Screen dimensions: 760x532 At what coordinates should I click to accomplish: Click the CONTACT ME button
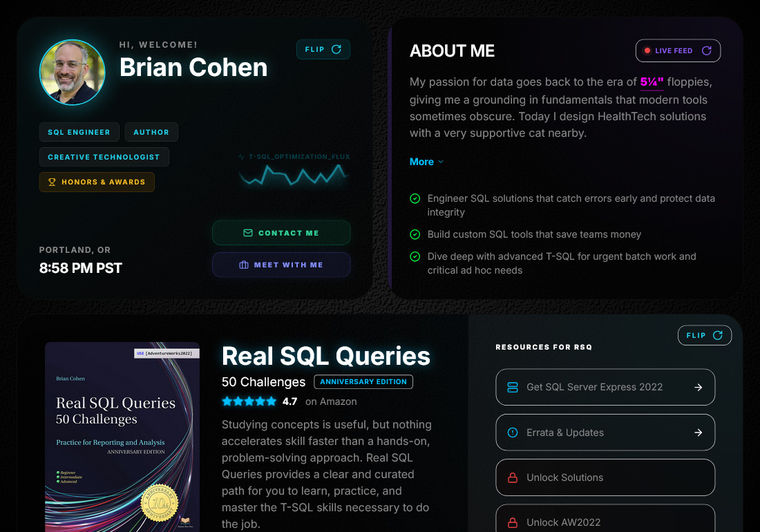(281, 233)
